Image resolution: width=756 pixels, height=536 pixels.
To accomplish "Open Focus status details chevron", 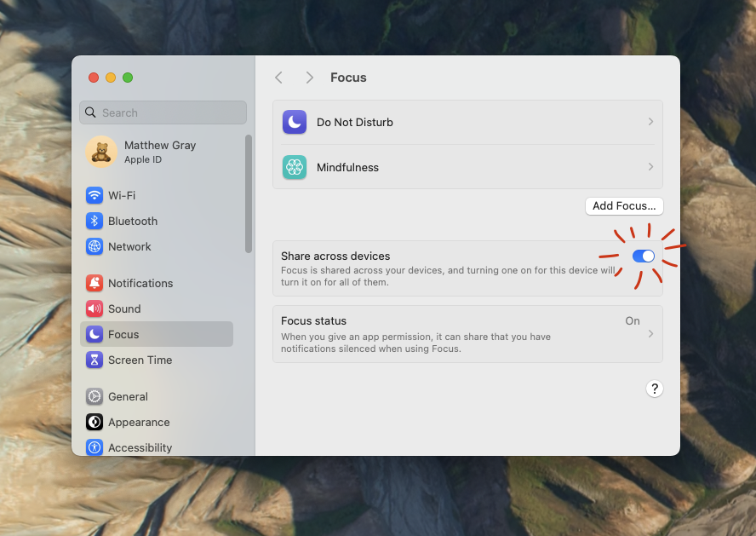I will click(x=650, y=333).
